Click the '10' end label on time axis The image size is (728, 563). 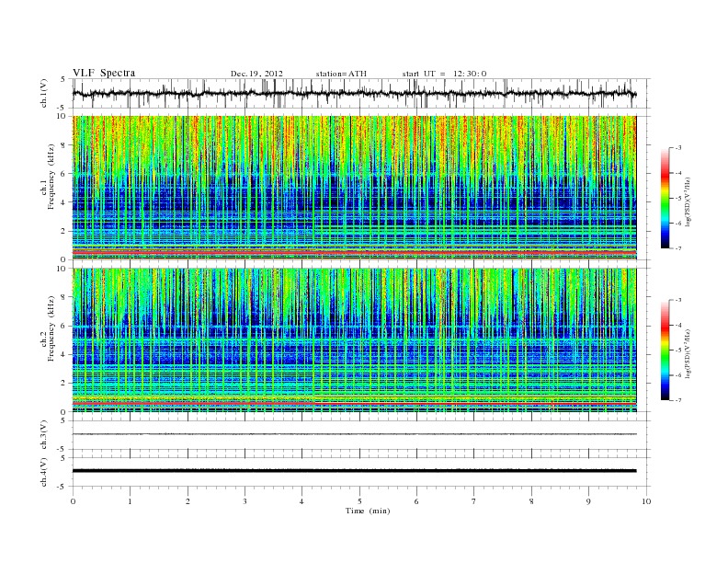point(646,501)
